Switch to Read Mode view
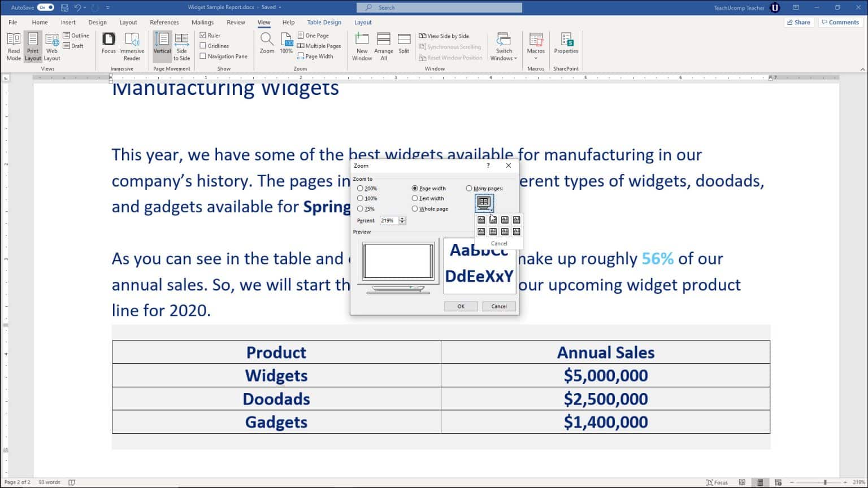The image size is (868, 488). click(x=13, y=46)
